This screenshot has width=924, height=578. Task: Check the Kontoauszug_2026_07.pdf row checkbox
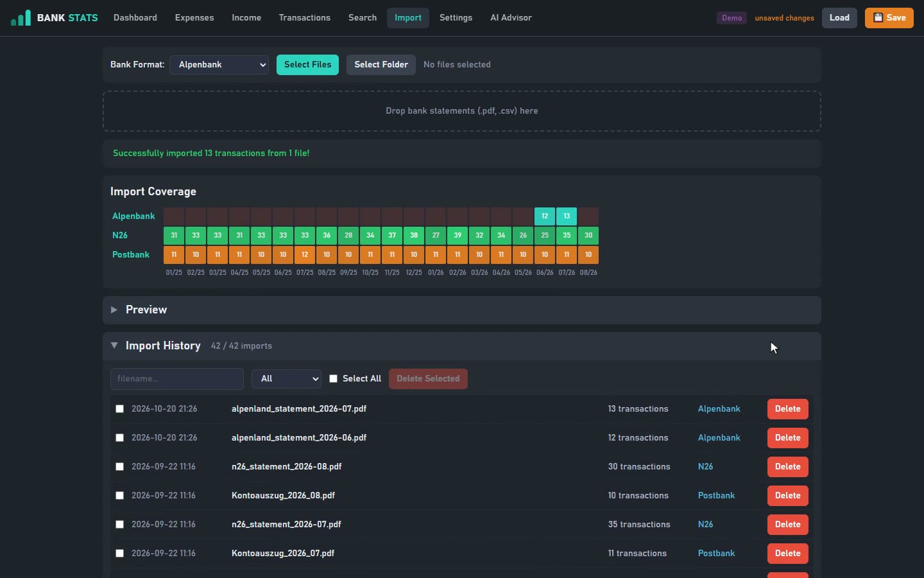[x=119, y=554]
